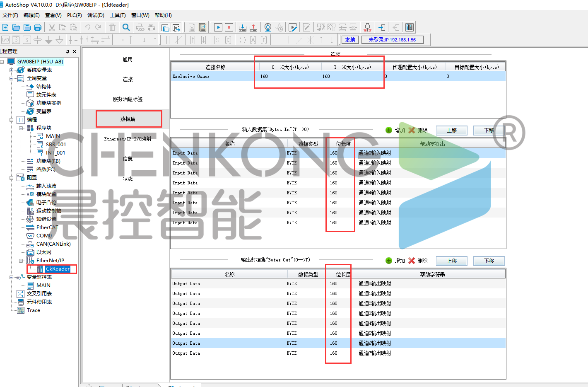Click the Cut scissors icon
588x387 pixels.
pos(52,27)
